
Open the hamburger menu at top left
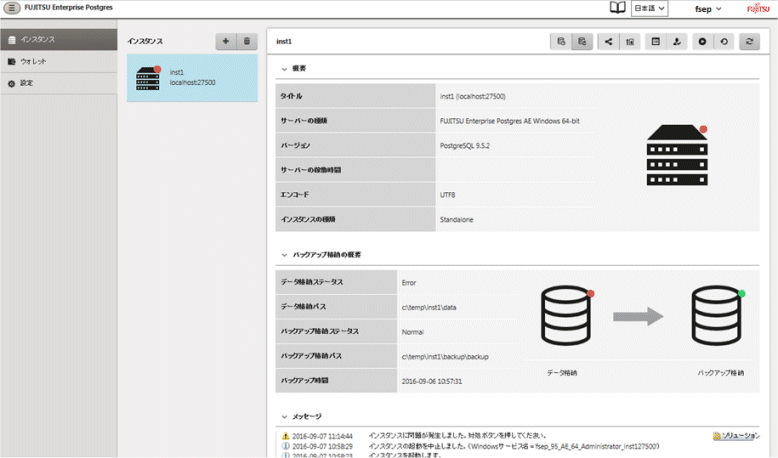[x=12, y=8]
